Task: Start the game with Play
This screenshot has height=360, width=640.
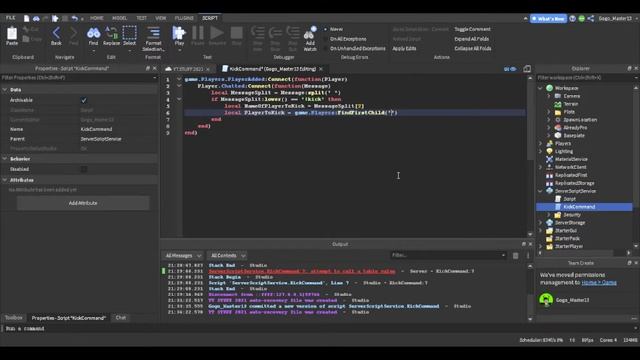Action: tap(179, 33)
